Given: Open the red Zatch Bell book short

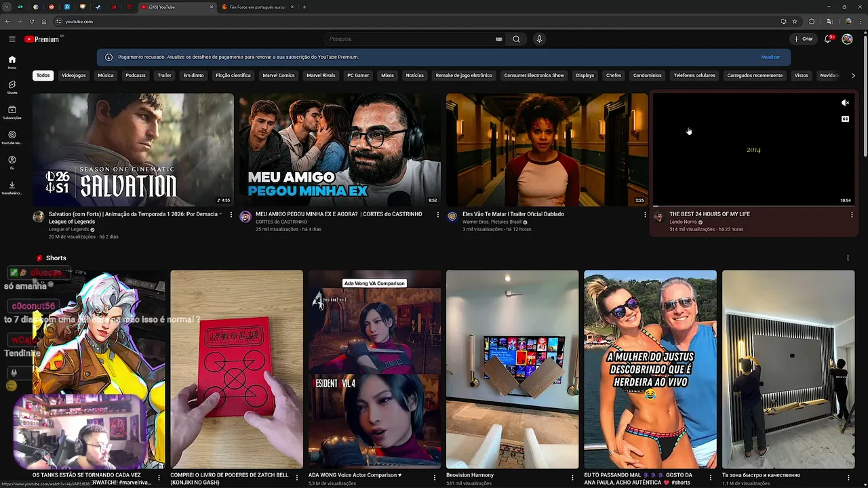Looking at the screenshot, I should tap(237, 369).
